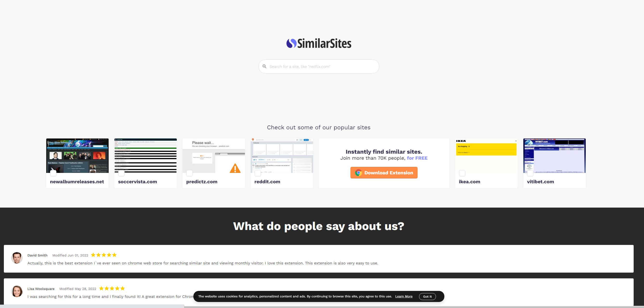Screen dimensions: 644x308
Task: Click the Chrome browser icon on Download Extension button
Action: [358, 172]
